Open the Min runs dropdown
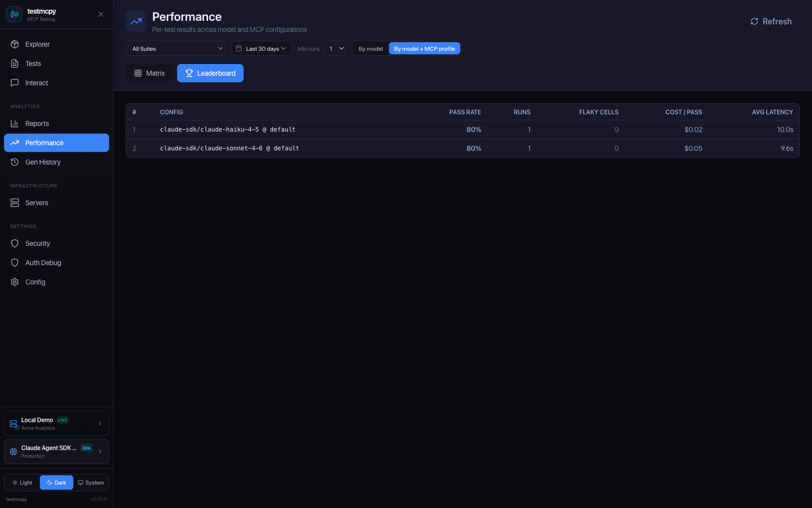This screenshot has width=812, height=508. tap(334, 48)
